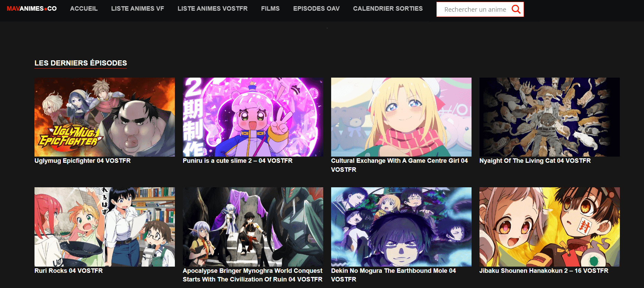Open the Ruri Rocks episode thumbnail
The height and width of the screenshot is (288, 644).
(x=105, y=227)
